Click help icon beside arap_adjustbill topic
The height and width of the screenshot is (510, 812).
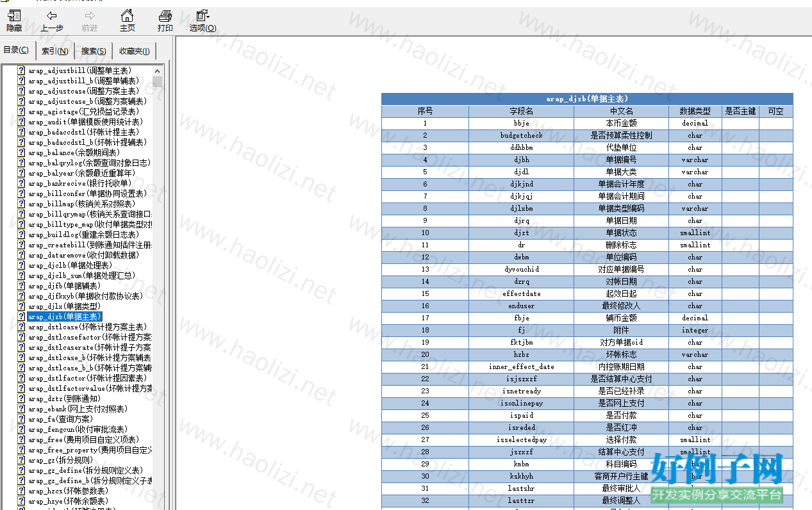(21, 70)
